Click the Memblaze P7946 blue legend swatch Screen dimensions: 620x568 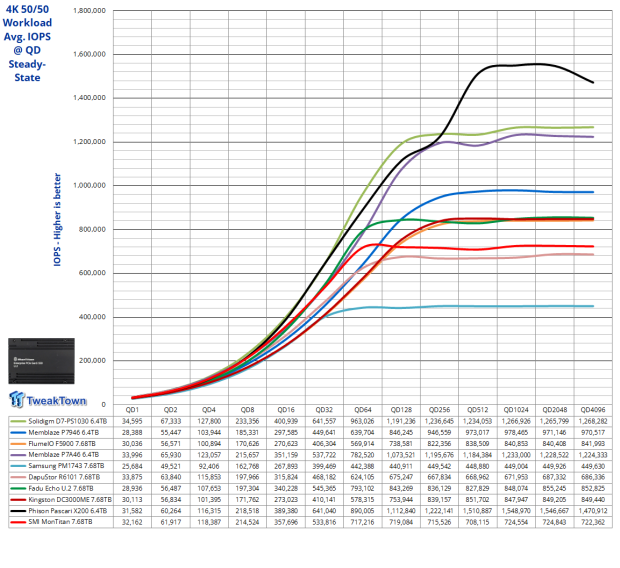point(18,433)
